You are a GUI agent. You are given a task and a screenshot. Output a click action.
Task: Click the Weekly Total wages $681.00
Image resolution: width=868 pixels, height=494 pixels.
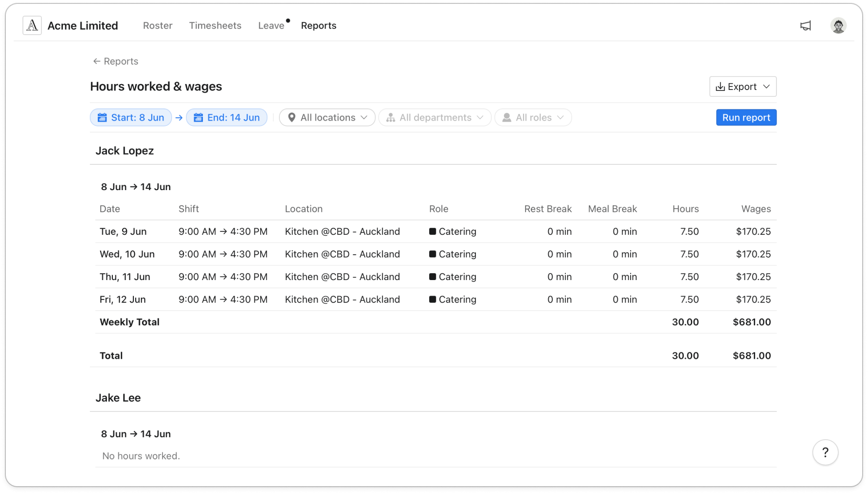click(752, 322)
